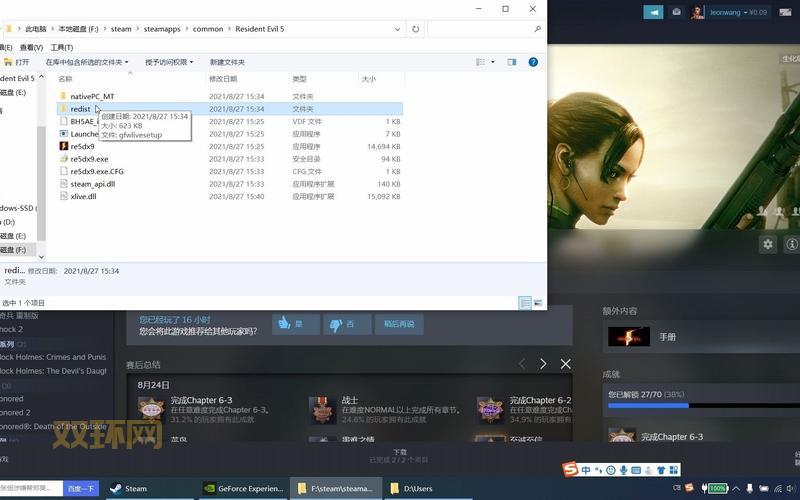Click the New Folder button
800x500 pixels.
pyautogui.click(x=229, y=62)
